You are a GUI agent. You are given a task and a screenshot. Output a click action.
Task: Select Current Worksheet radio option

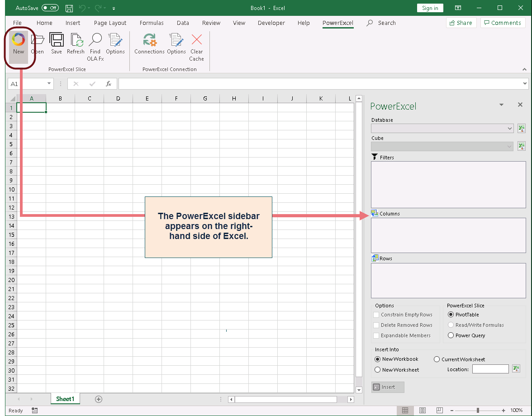437,359
